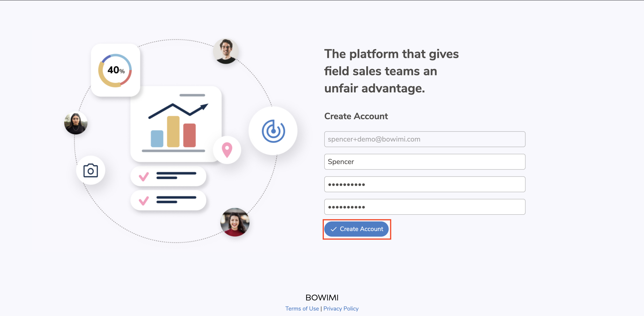Click the first password field
Screen dimensions: 644x316
point(425,184)
